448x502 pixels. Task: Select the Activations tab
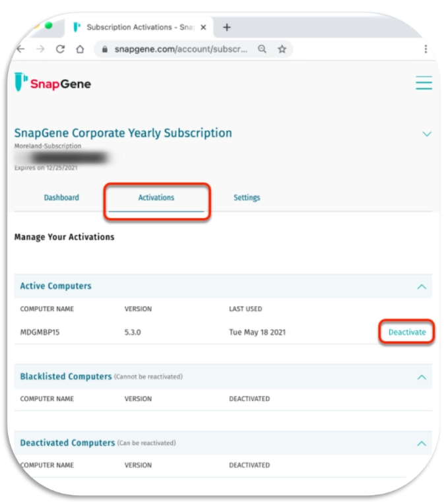156,197
